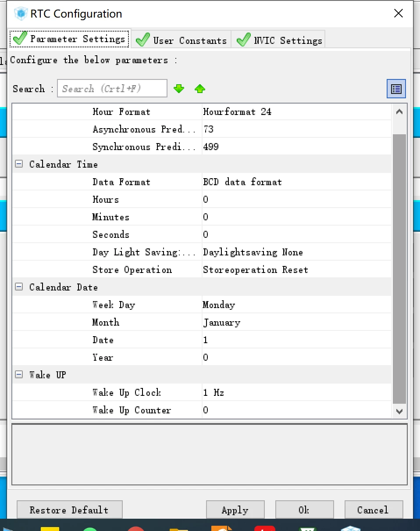The width and height of the screenshot is (420, 531).
Task: Click the Calendar Time section header text
Action: coord(64,164)
